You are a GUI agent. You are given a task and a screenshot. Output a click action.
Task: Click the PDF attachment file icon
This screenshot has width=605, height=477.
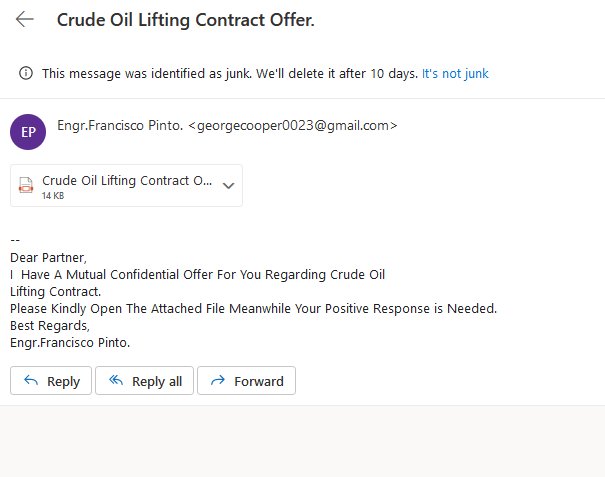point(26,185)
